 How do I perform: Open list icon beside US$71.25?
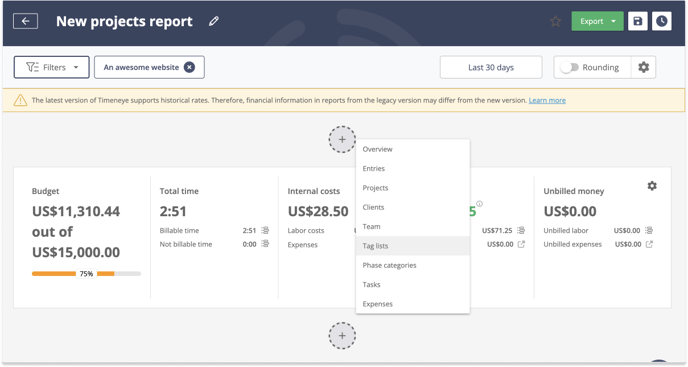pyautogui.click(x=521, y=230)
